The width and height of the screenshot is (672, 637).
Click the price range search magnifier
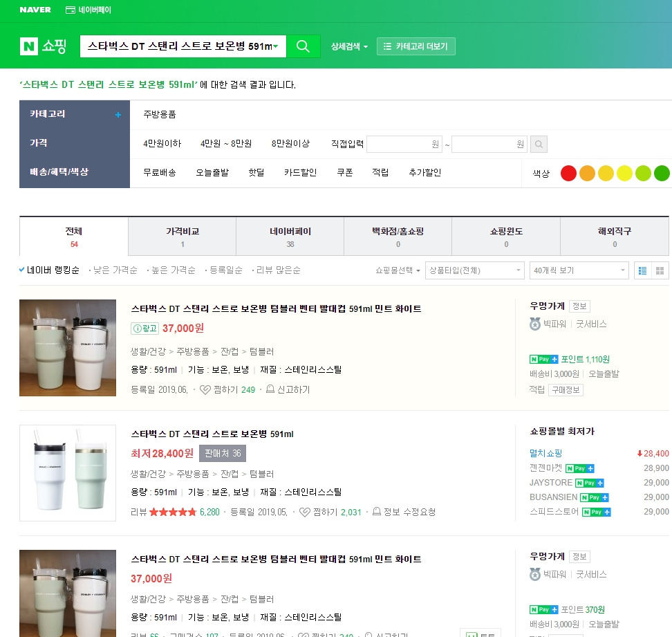point(539,144)
